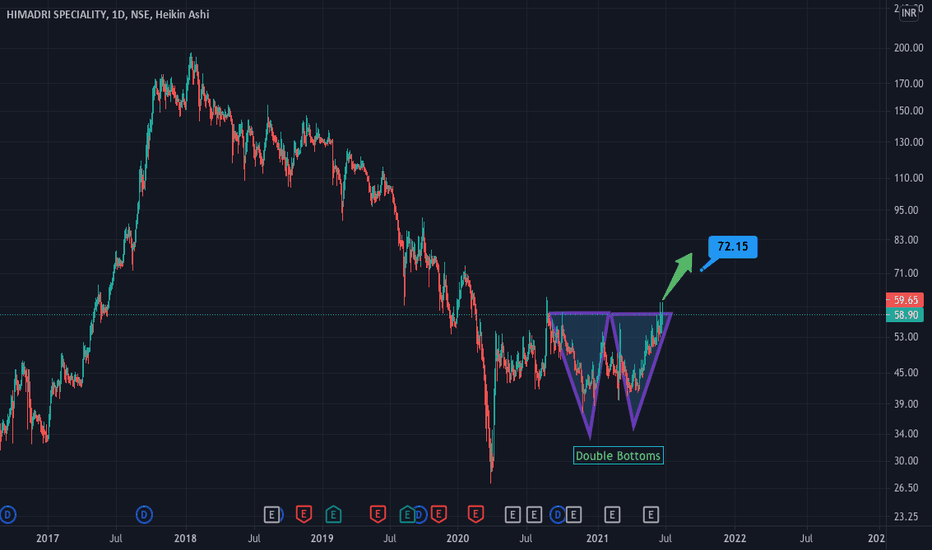Viewport: 932px width, 550px height.
Task: Click the red earnings marker just before Jul 2019
Action: (x=377, y=514)
